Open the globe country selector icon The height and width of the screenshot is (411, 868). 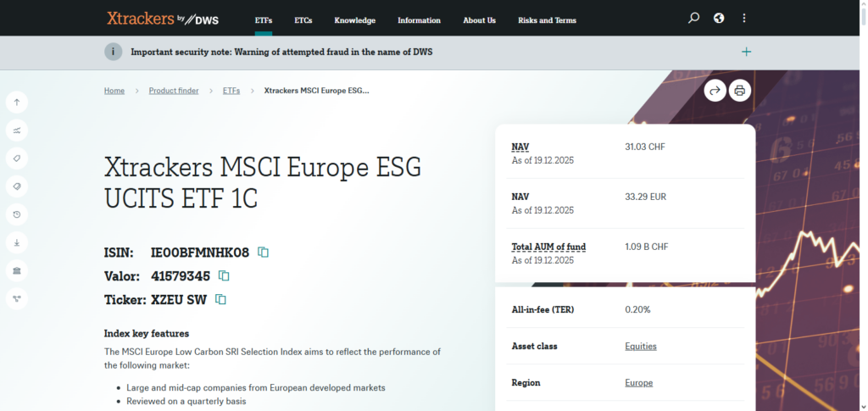tap(719, 19)
